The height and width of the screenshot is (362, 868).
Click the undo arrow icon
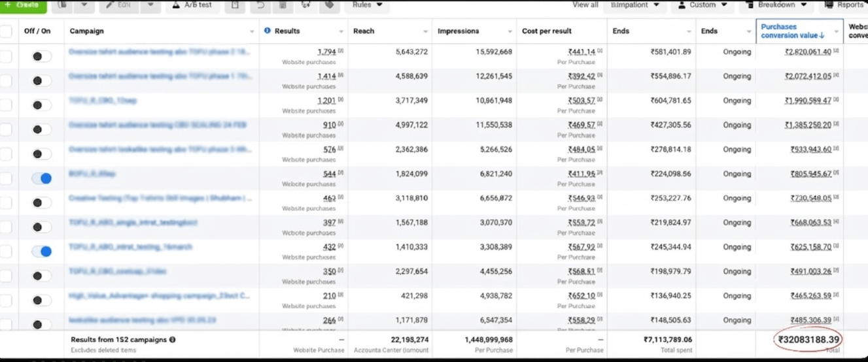pyautogui.click(x=260, y=5)
